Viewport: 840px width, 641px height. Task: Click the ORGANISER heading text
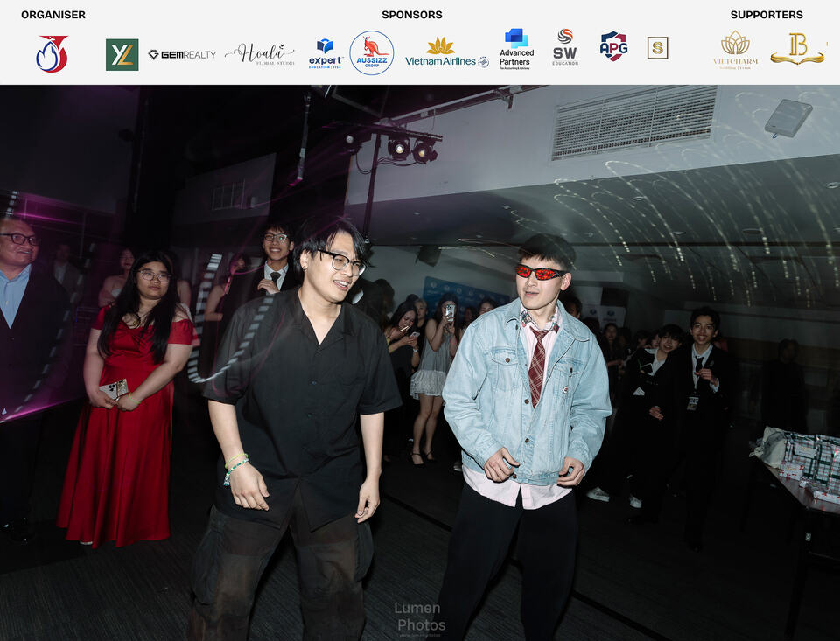pos(53,15)
